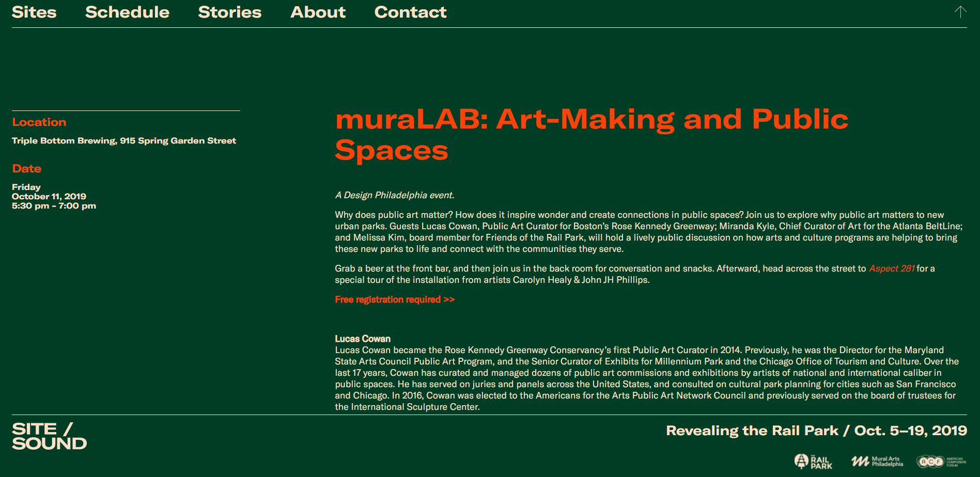Open the Sites menu item
The height and width of the screenshot is (477, 980).
coord(34,12)
